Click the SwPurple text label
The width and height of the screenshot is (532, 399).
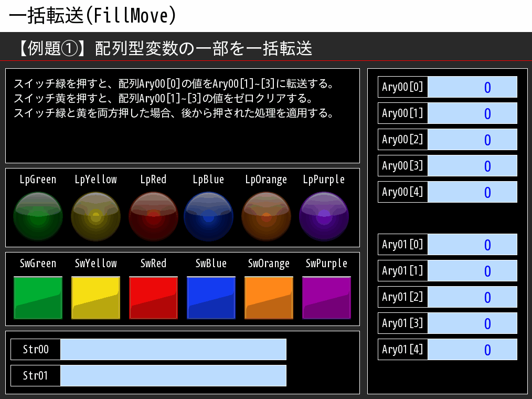click(326, 264)
